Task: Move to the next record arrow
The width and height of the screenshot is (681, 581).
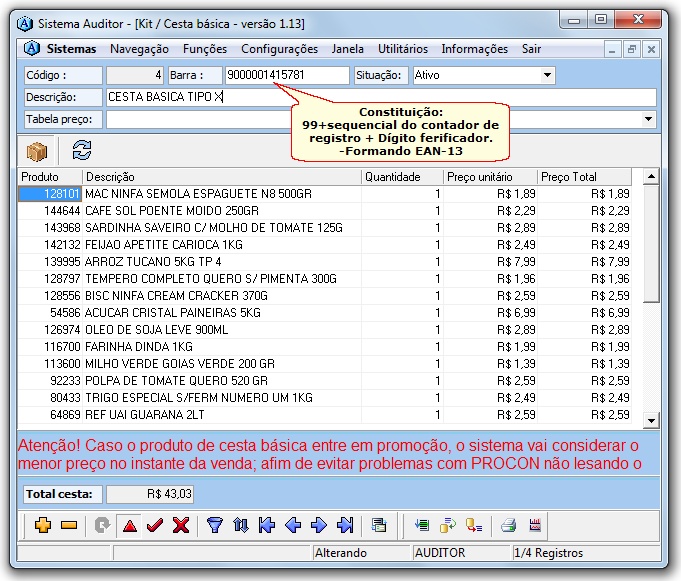Action: pyautogui.click(x=319, y=525)
